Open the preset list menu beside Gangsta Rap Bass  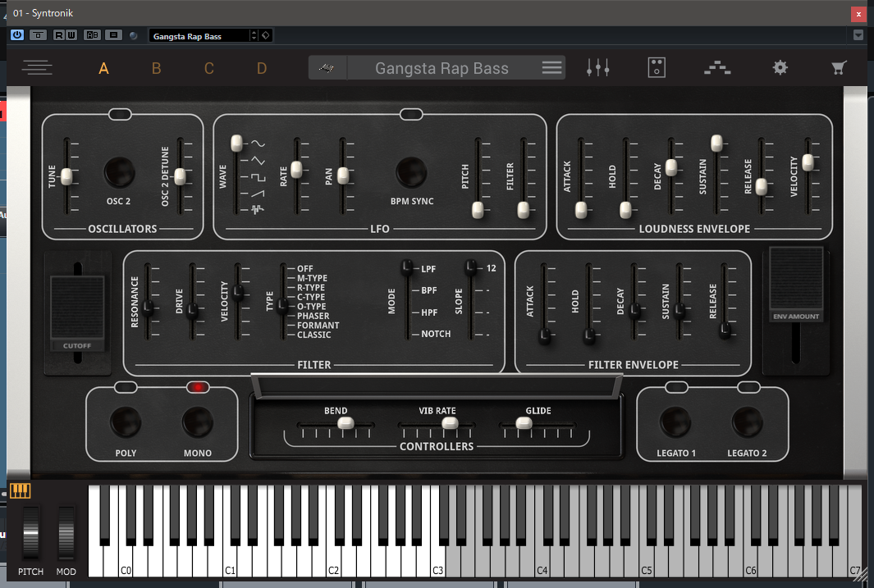551,68
